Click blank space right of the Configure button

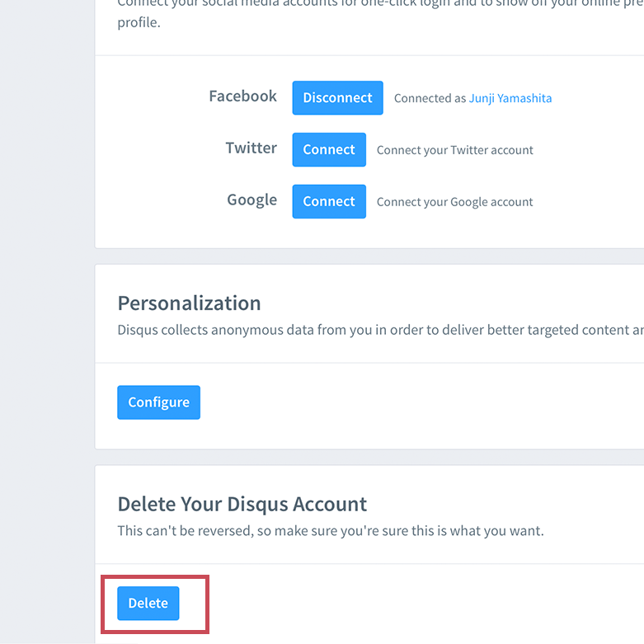tap(412, 402)
